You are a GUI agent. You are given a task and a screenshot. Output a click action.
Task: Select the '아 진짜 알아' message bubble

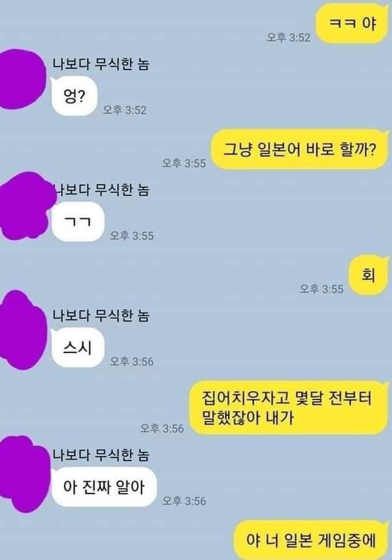104,487
